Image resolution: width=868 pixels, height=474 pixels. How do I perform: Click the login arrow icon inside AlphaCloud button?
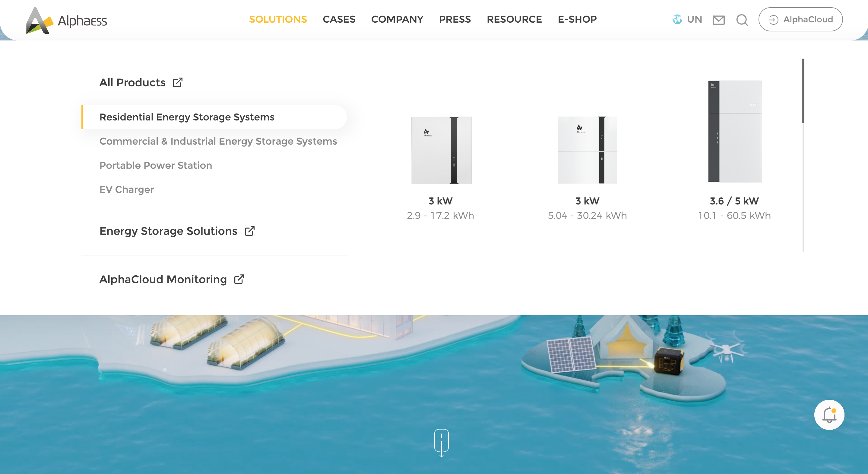pos(773,20)
